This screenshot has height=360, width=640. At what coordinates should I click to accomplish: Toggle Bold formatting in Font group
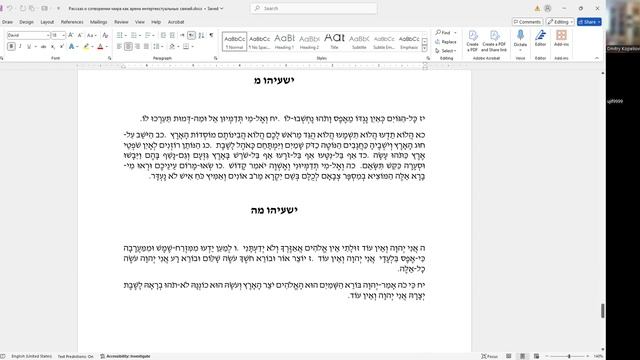click(11, 47)
